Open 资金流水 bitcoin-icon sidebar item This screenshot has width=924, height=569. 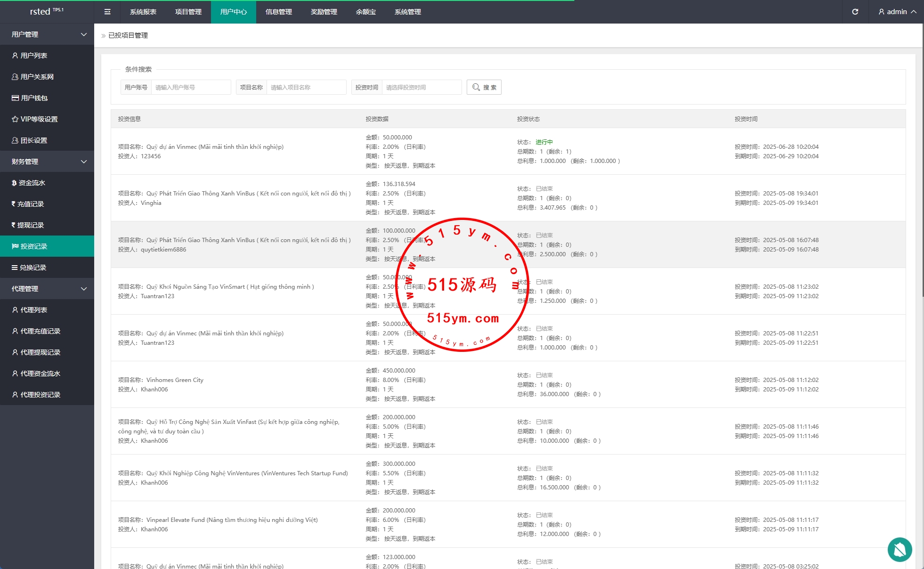(32, 183)
